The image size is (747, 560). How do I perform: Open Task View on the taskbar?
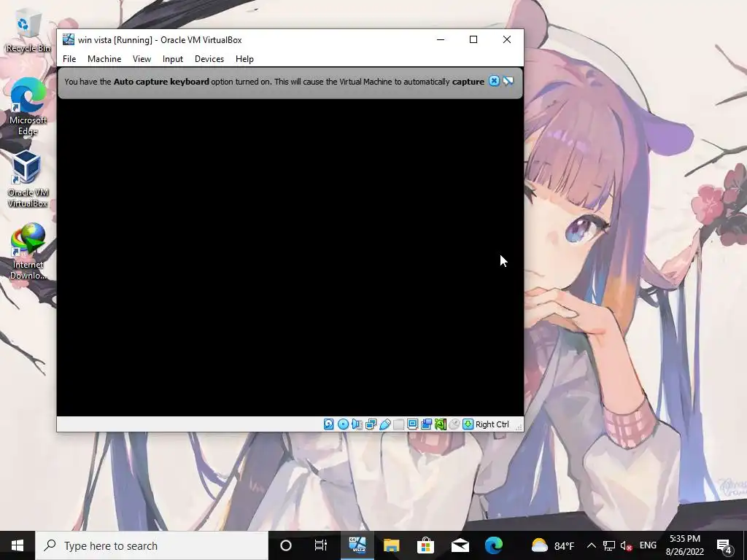tap(321, 545)
